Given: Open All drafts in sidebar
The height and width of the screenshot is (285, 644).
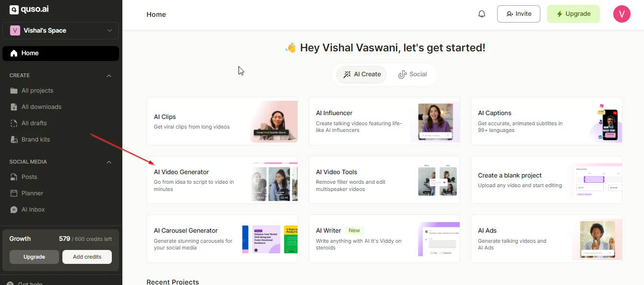Looking at the screenshot, I should tap(60, 123).
